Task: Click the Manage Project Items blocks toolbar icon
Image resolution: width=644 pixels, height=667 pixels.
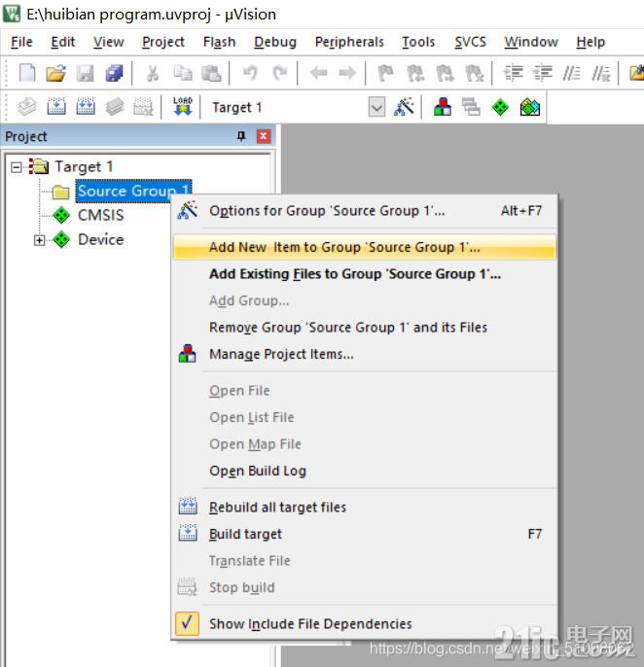Action: [x=443, y=106]
